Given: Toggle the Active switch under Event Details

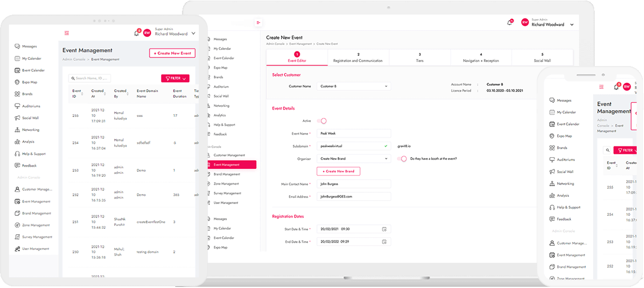Looking at the screenshot, I should [x=322, y=121].
